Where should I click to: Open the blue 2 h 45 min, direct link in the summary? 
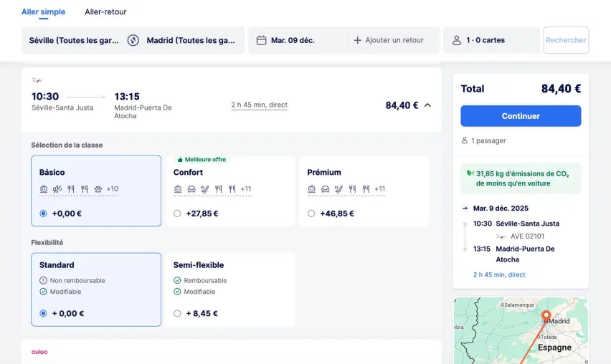click(x=499, y=274)
